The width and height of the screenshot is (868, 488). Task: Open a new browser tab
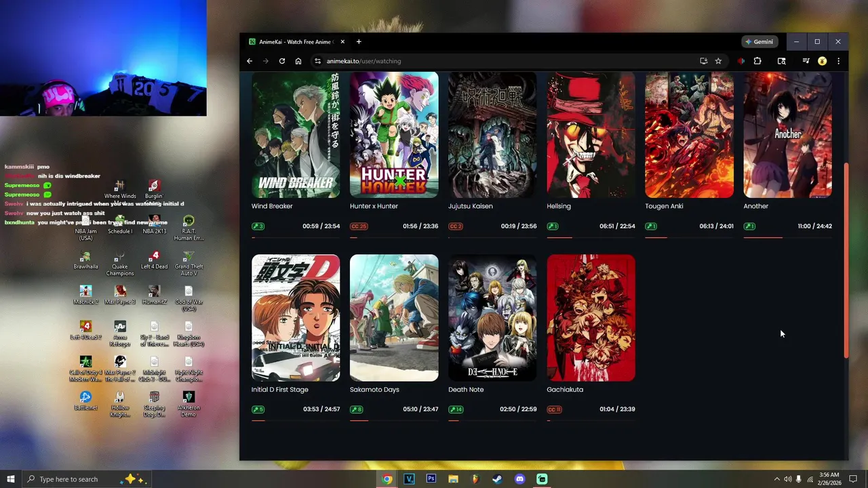pos(359,41)
